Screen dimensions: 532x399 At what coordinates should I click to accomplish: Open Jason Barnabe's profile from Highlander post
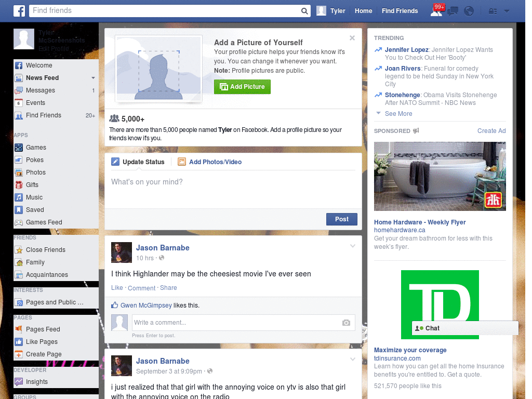tap(163, 248)
